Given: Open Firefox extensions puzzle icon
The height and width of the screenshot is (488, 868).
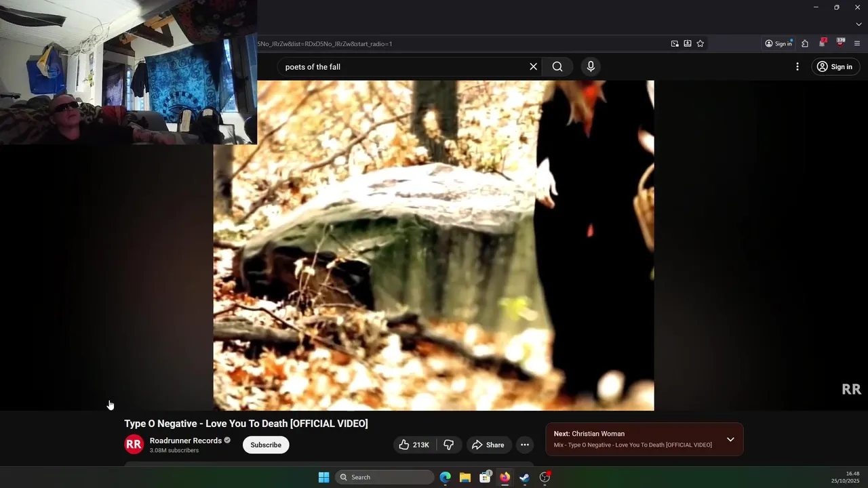Looking at the screenshot, I should click(805, 43).
